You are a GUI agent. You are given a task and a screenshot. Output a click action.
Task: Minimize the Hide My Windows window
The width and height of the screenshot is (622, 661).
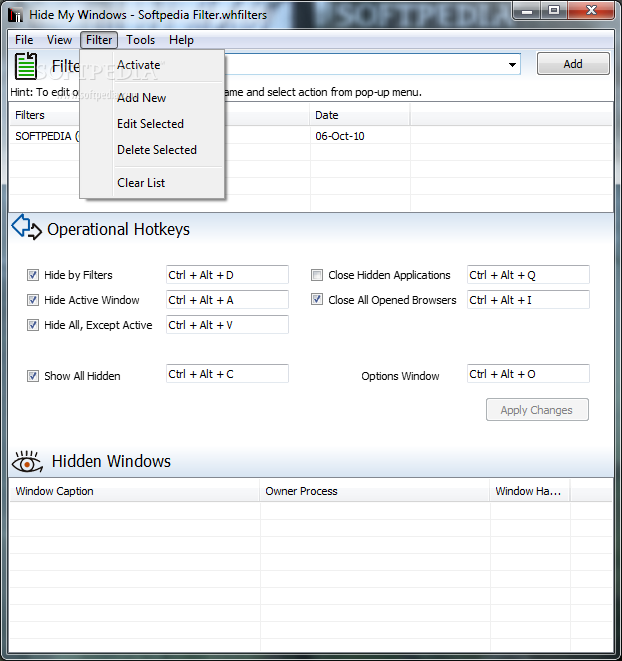coord(526,11)
